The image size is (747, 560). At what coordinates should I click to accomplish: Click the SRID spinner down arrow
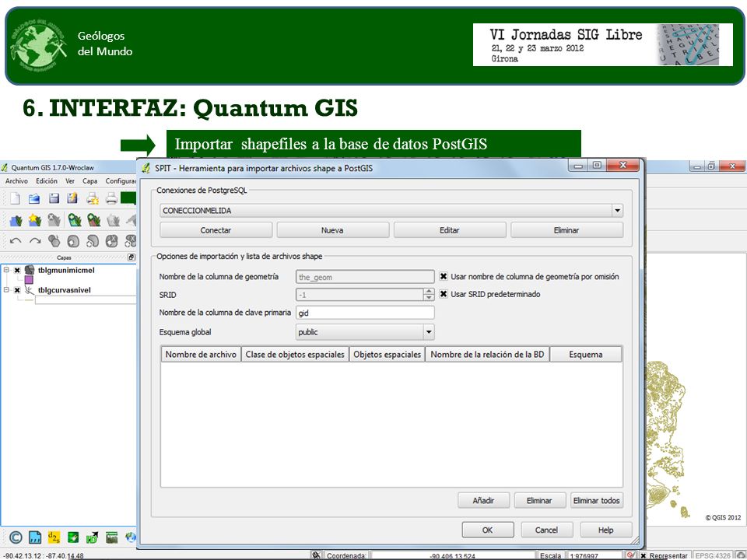coord(429,298)
